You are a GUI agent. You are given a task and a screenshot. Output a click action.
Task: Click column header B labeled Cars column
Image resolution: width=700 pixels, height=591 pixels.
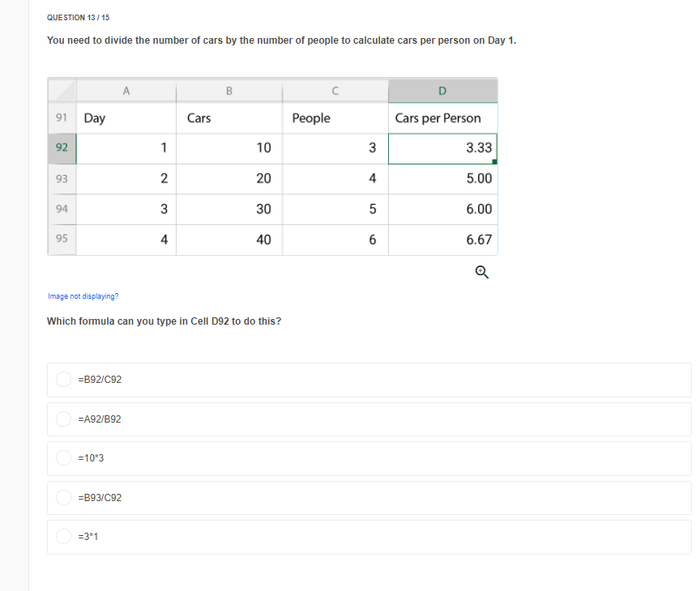228,90
